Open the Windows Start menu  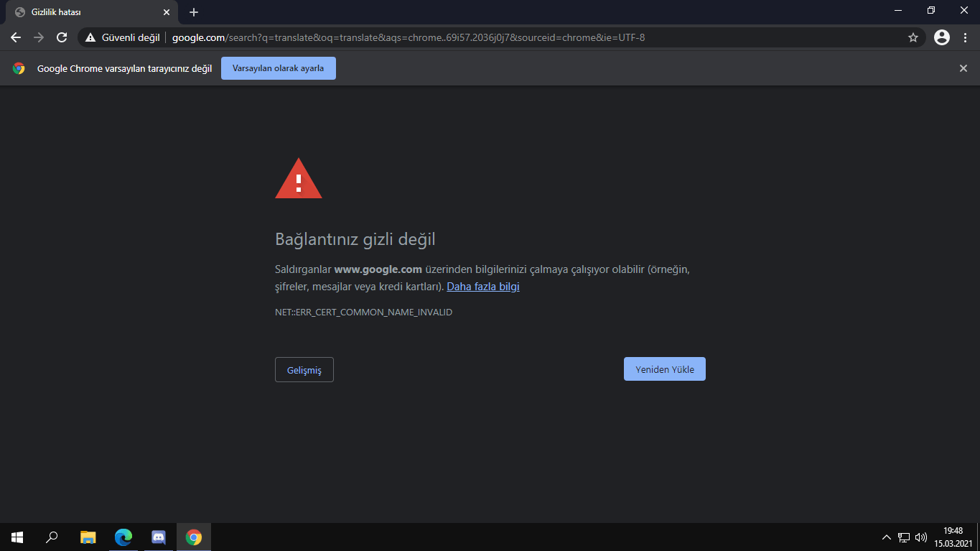pos(17,537)
